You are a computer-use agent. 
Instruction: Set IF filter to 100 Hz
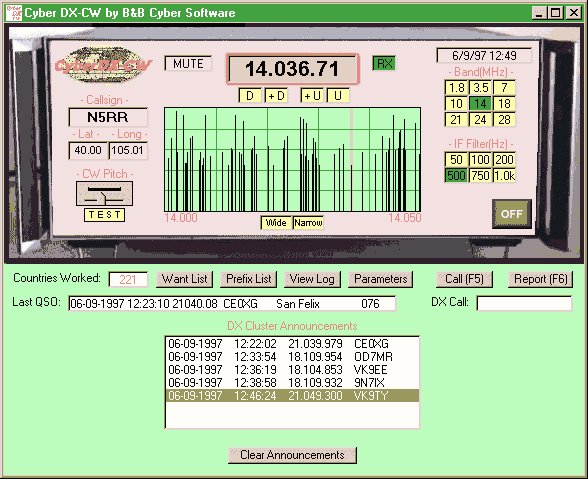[480, 159]
